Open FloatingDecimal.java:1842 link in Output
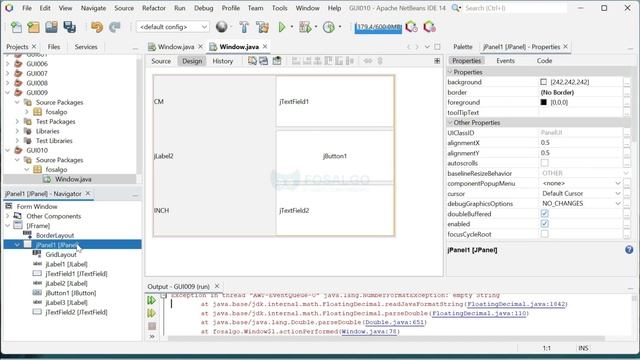 516,304
